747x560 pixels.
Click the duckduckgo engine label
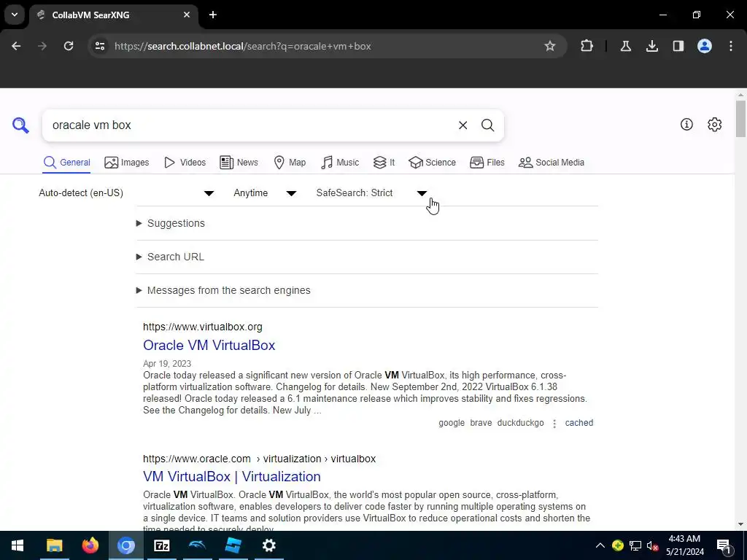click(x=520, y=423)
